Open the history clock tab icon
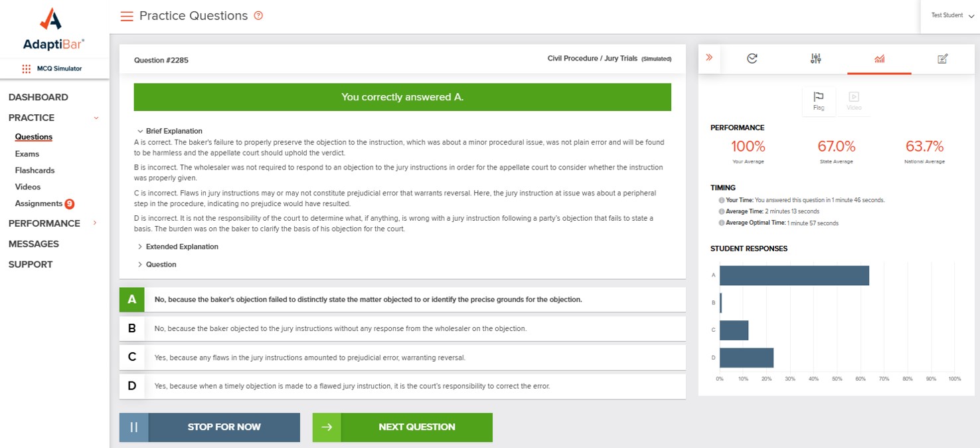Viewport: 980px width, 448px height. (752, 58)
